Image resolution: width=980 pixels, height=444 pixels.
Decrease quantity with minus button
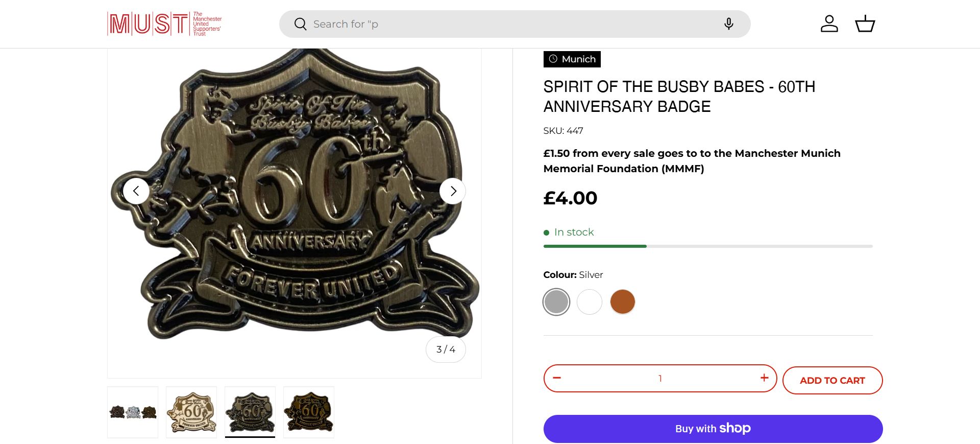point(557,378)
